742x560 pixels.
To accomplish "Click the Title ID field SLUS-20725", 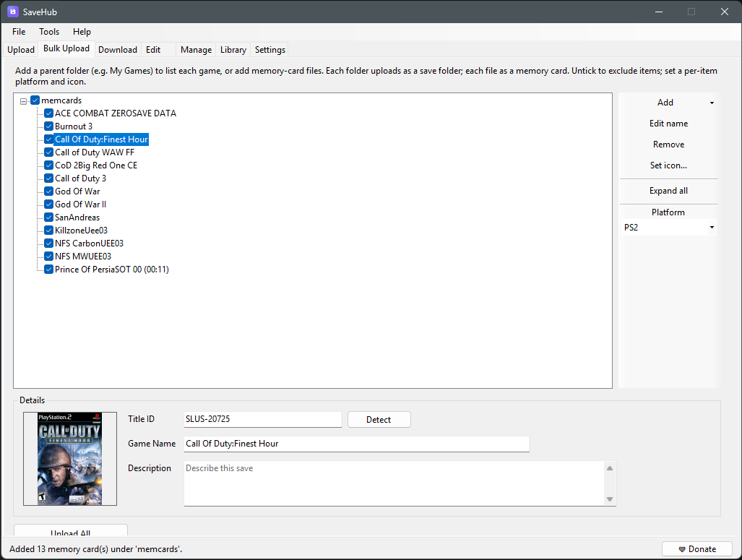I will (263, 419).
